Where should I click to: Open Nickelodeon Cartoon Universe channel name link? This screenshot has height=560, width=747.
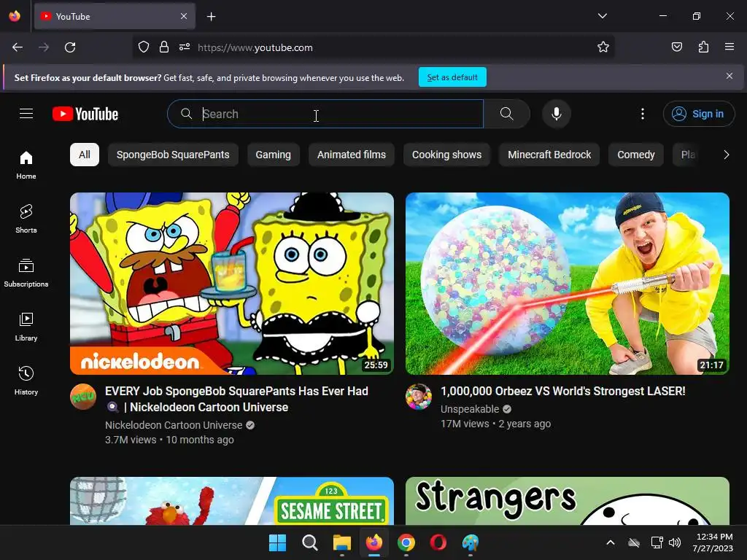[174, 425]
